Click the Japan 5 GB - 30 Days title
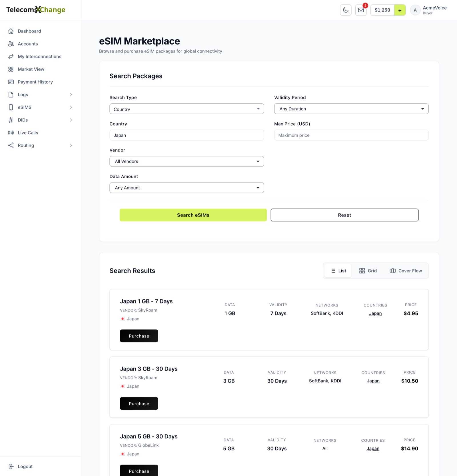457x476 pixels. (x=149, y=437)
